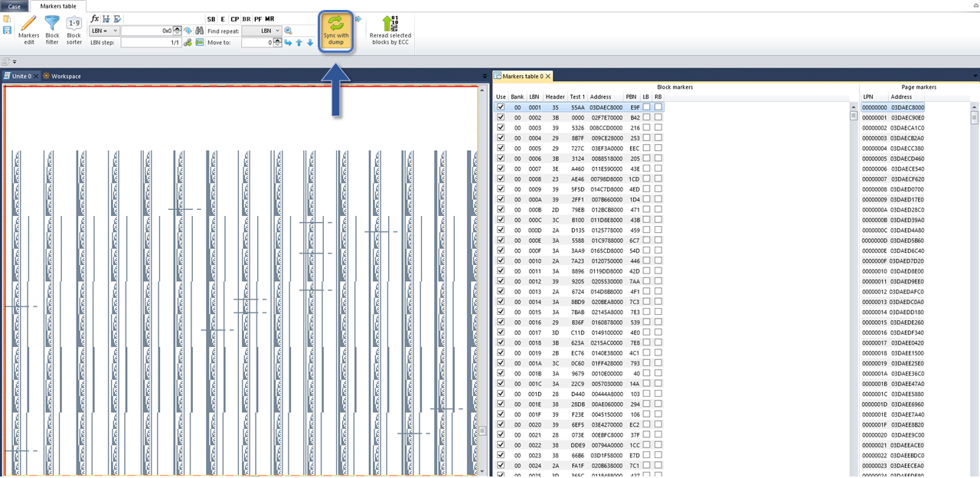Screen dimensions: 980x478
Task: Uncheck Use for LBN 000A row
Action: coord(501,199)
